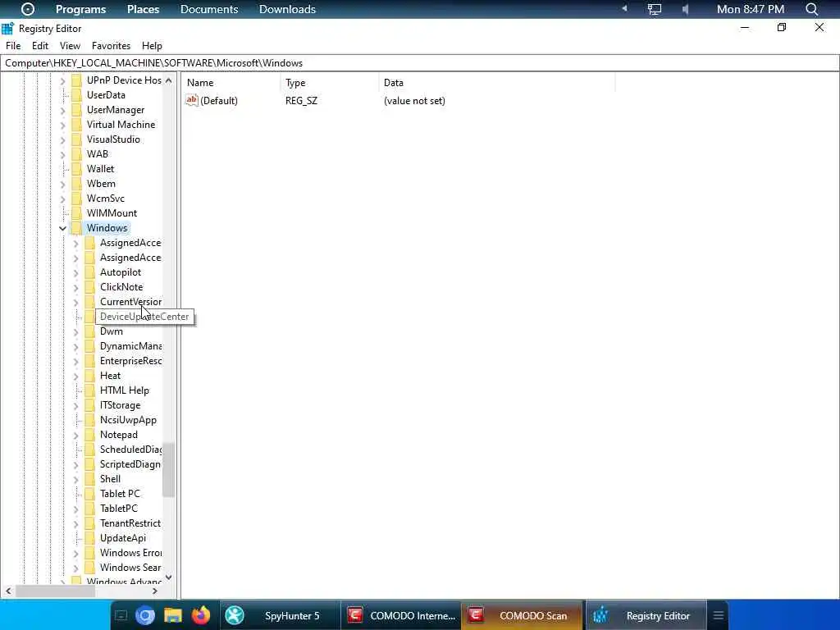The width and height of the screenshot is (840, 630).
Task: Select the WAB tree item
Action: 98,154
